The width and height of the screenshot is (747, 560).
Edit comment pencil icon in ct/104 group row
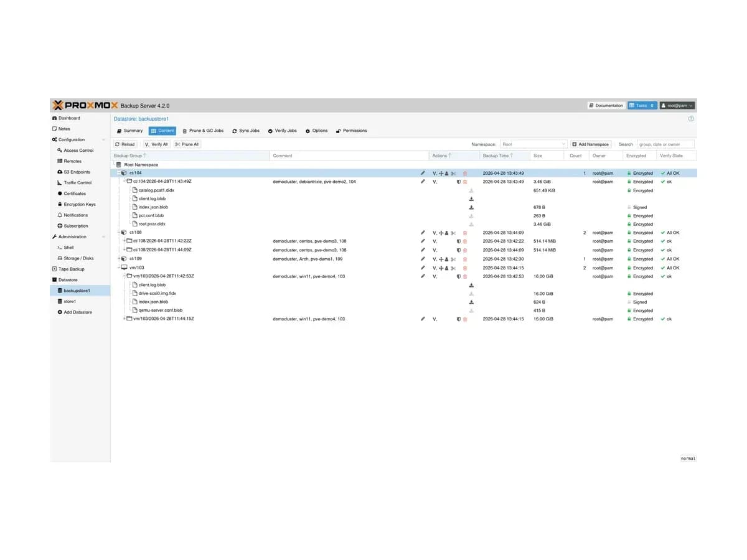423,173
